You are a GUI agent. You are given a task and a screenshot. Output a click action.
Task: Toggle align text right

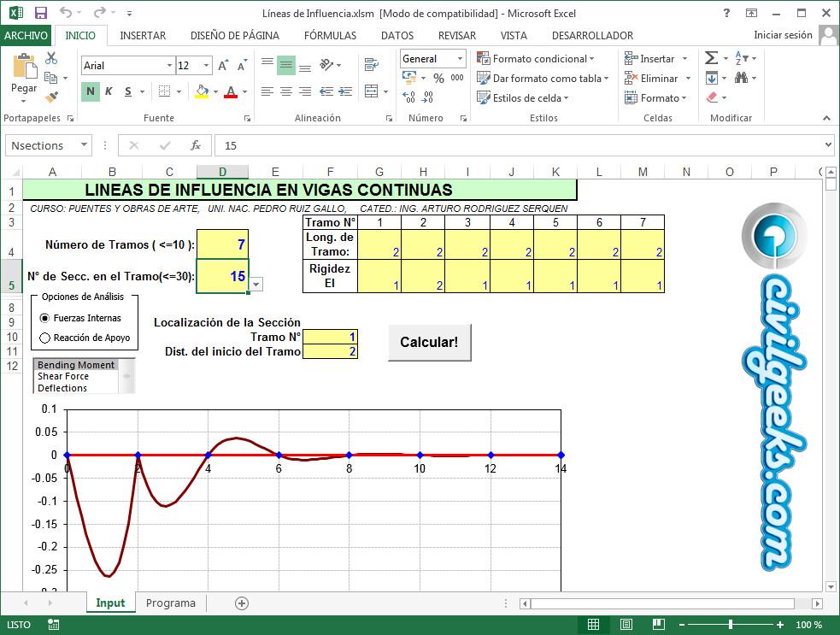[305, 91]
